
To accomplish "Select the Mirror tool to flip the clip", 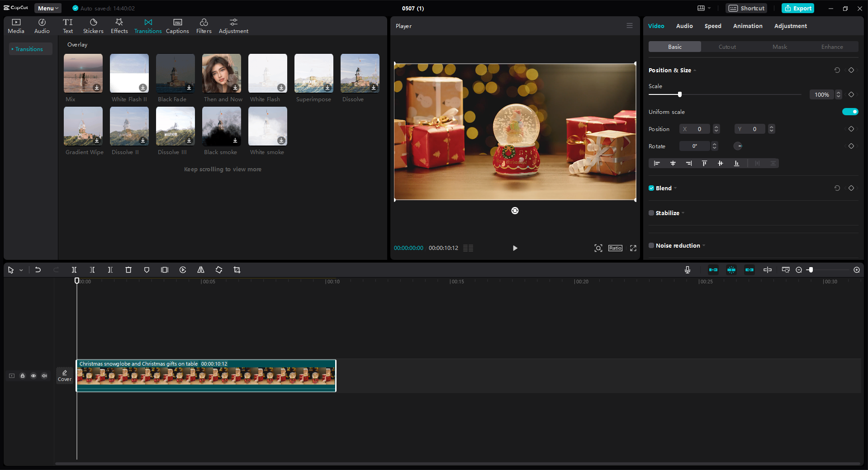I will point(201,270).
